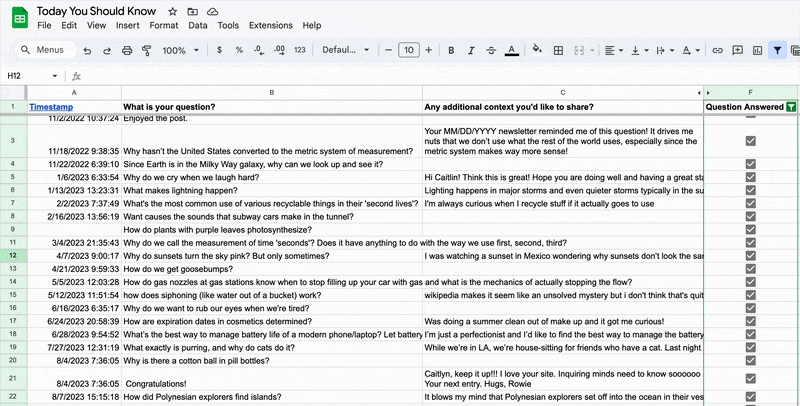800x406 pixels.
Task: Toggle checkbox for sunsets pink row
Action: click(x=751, y=256)
